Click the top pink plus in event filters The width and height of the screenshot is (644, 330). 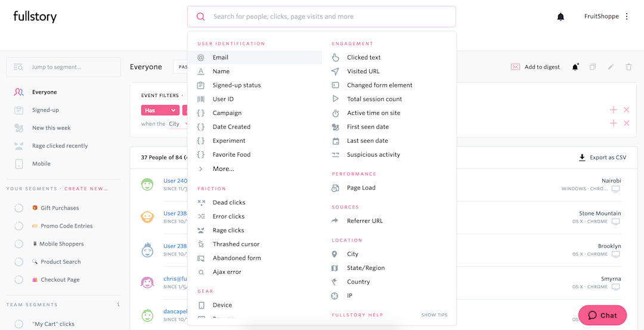pyautogui.click(x=613, y=110)
